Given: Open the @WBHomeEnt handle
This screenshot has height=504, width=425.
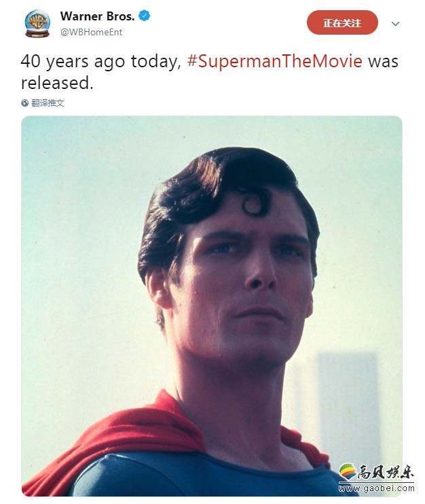Looking at the screenshot, I should [x=91, y=32].
